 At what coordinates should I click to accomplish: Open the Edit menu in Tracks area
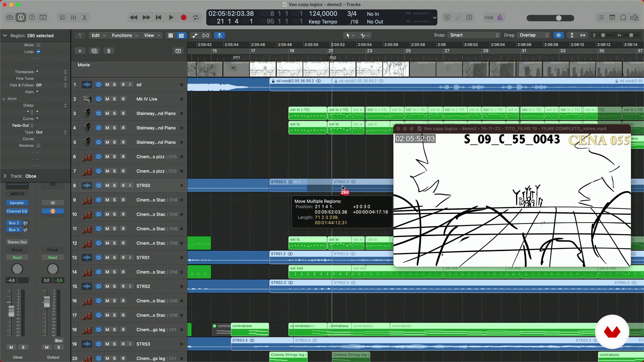coord(98,36)
